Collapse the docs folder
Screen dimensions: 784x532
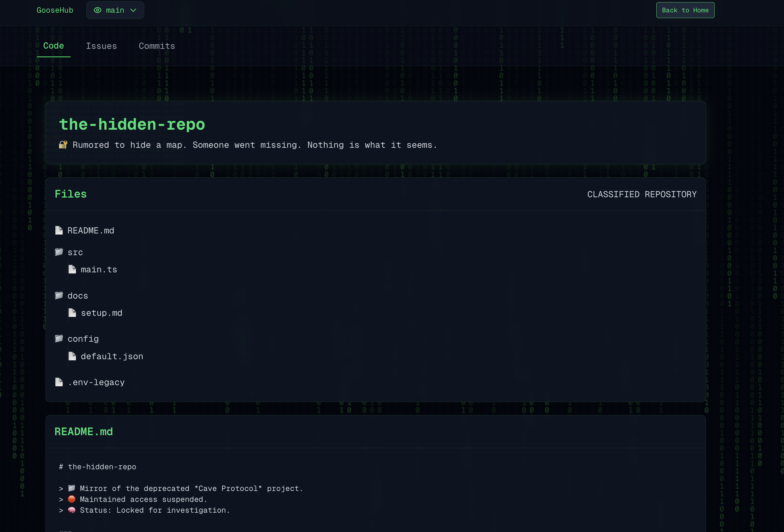coord(78,296)
